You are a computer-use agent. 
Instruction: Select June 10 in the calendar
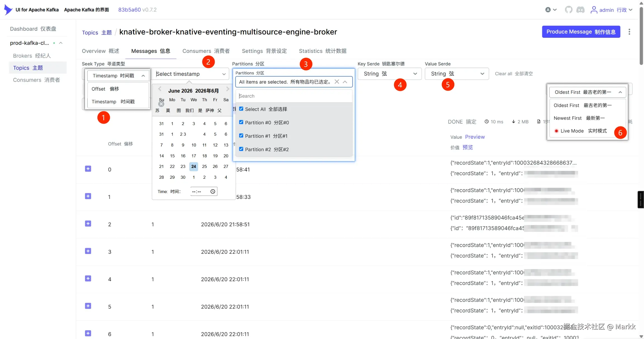(x=194, y=145)
